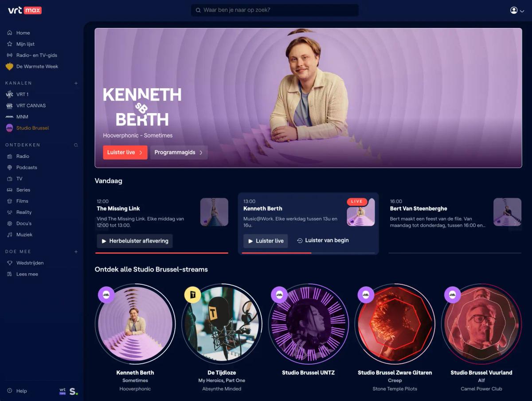Expand Doe mee with the plus icon
Image resolution: width=532 pixels, height=401 pixels.
(x=76, y=252)
